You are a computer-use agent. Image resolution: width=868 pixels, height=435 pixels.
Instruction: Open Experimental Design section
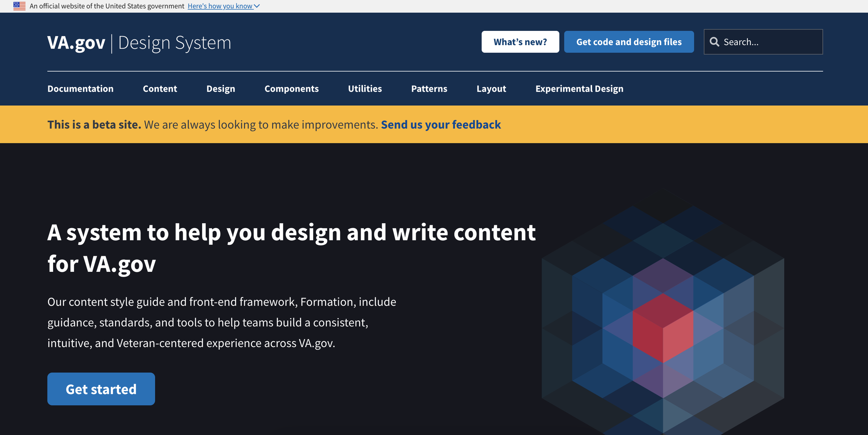click(579, 89)
